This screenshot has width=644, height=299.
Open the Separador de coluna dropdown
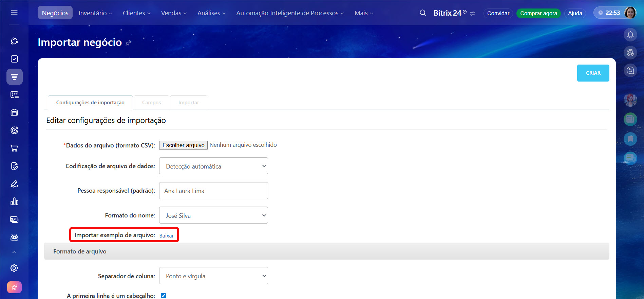(x=213, y=276)
